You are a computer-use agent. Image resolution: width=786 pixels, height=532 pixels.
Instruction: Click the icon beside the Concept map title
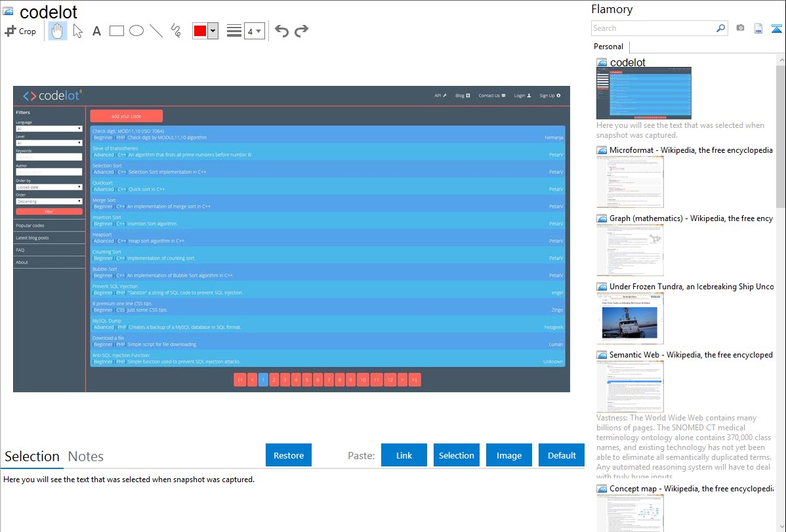pos(602,488)
